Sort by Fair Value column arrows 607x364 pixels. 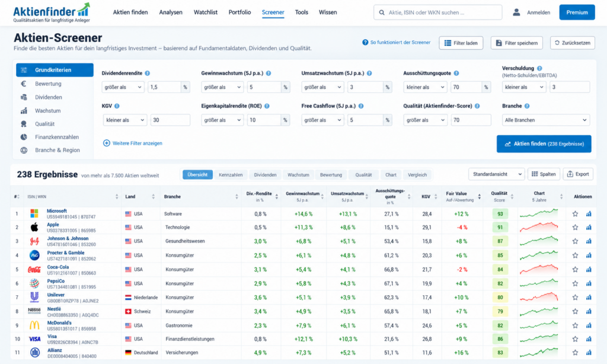[x=479, y=197]
